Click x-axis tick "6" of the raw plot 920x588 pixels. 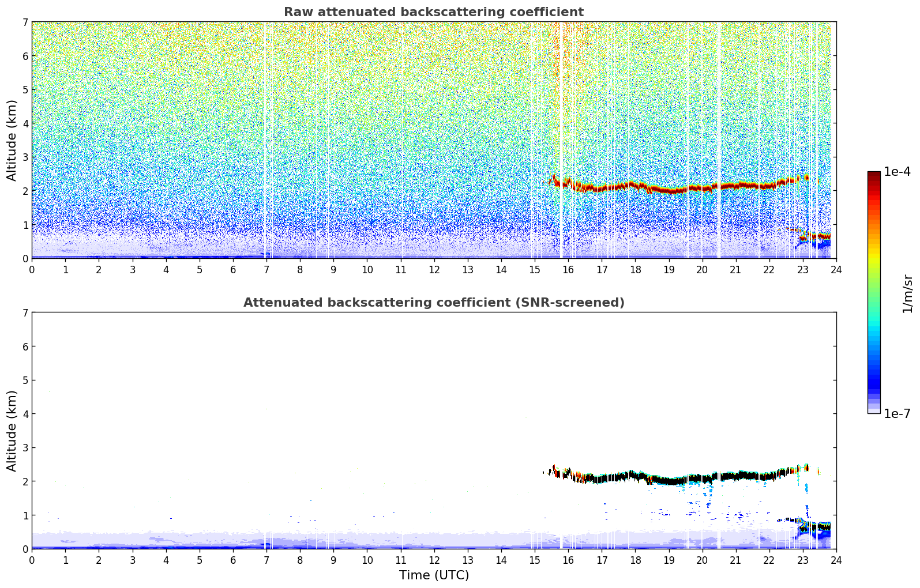click(233, 269)
